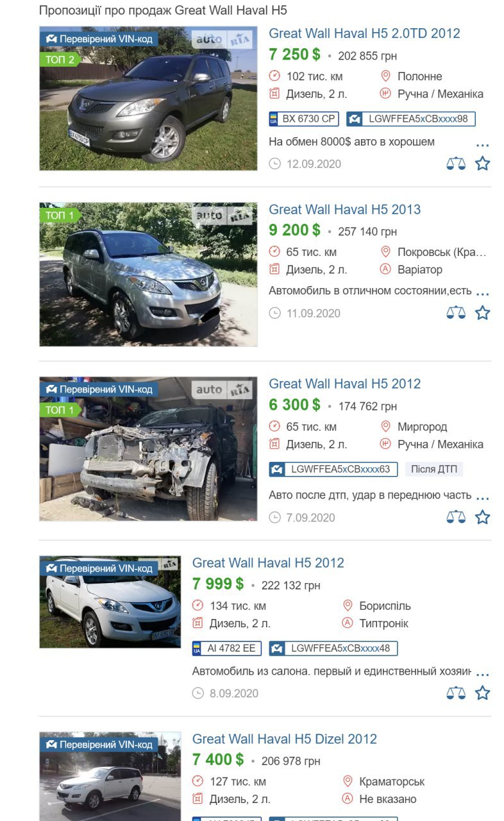Click the compare scales for the 7 999 $ listing
This screenshot has height=821, width=504.
tap(456, 693)
